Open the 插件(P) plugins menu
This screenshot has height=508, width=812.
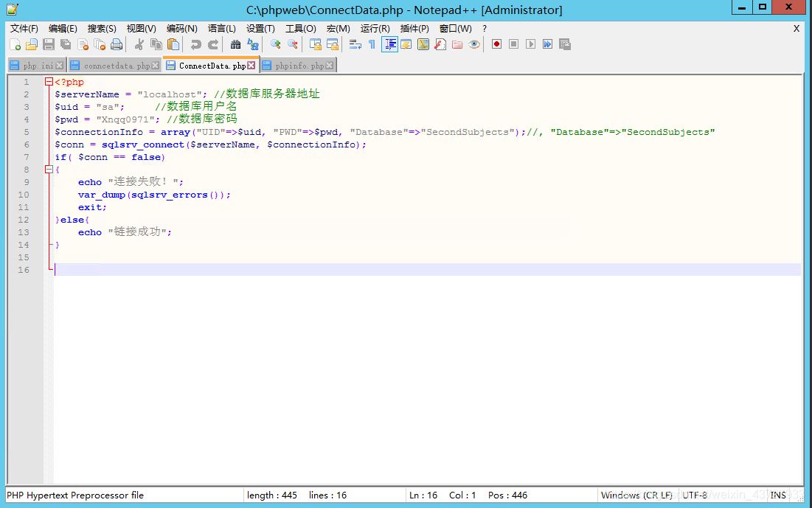coord(414,29)
